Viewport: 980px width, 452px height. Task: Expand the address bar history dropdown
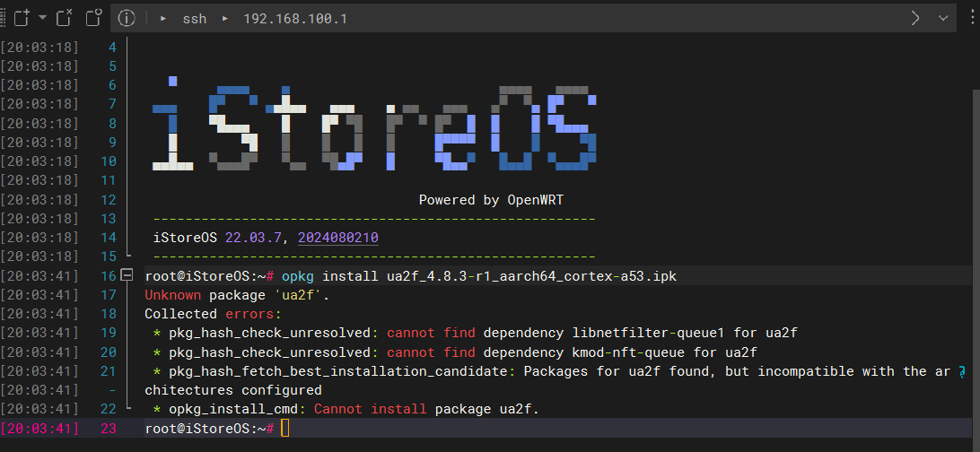tap(943, 18)
